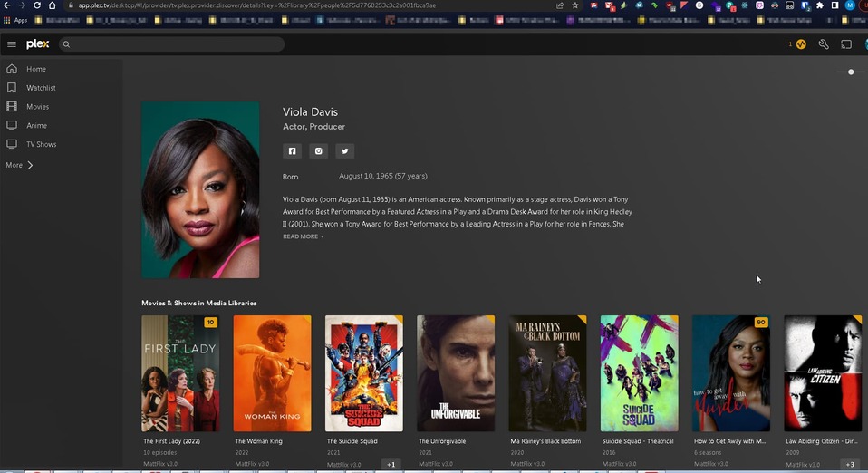Open Plex settings wrench icon
The height and width of the screenshot is (473, 868).
click(x=824, y=44)
